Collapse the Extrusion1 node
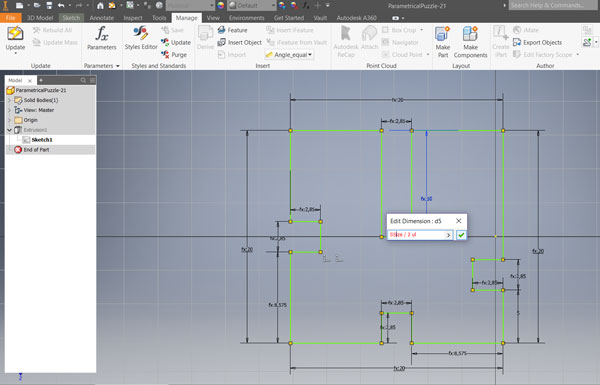Viewport: 600px width, 385px height. pyautogui.click(x=10, y=130)
